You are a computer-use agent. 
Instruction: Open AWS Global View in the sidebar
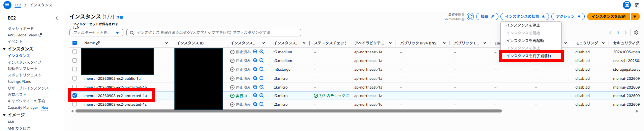click(x=24, y=35)
